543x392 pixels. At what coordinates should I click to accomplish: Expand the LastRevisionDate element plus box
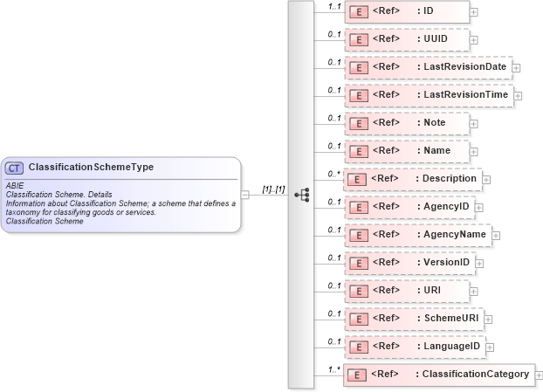[516, 68]
